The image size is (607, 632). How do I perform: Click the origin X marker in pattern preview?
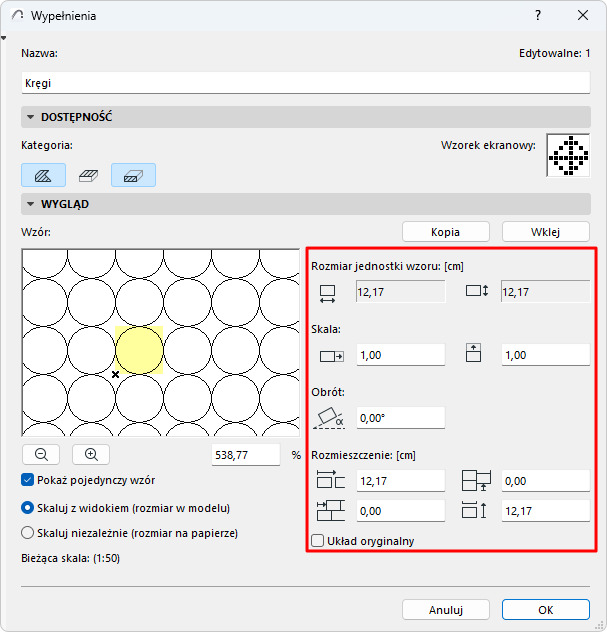point(115,374)
